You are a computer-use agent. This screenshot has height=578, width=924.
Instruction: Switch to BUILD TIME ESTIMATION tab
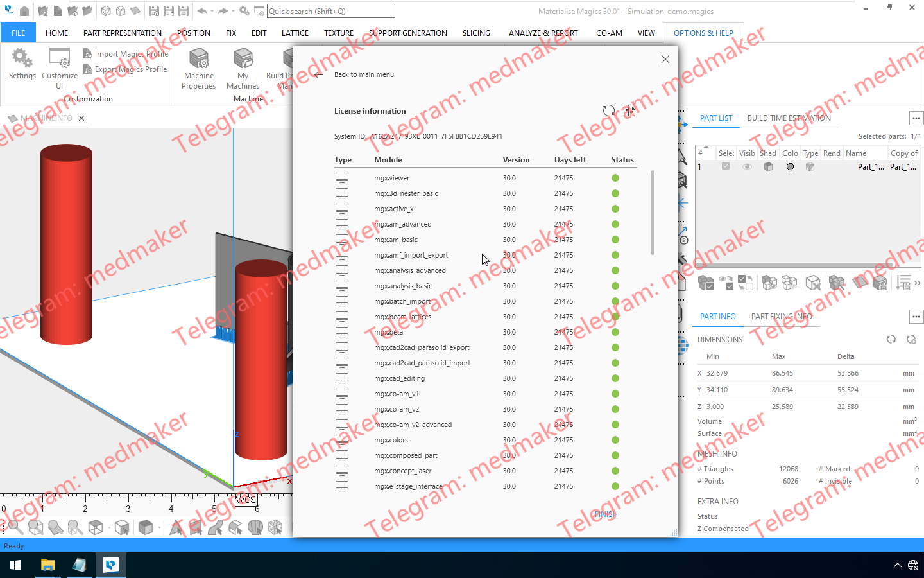click(789, 118)
